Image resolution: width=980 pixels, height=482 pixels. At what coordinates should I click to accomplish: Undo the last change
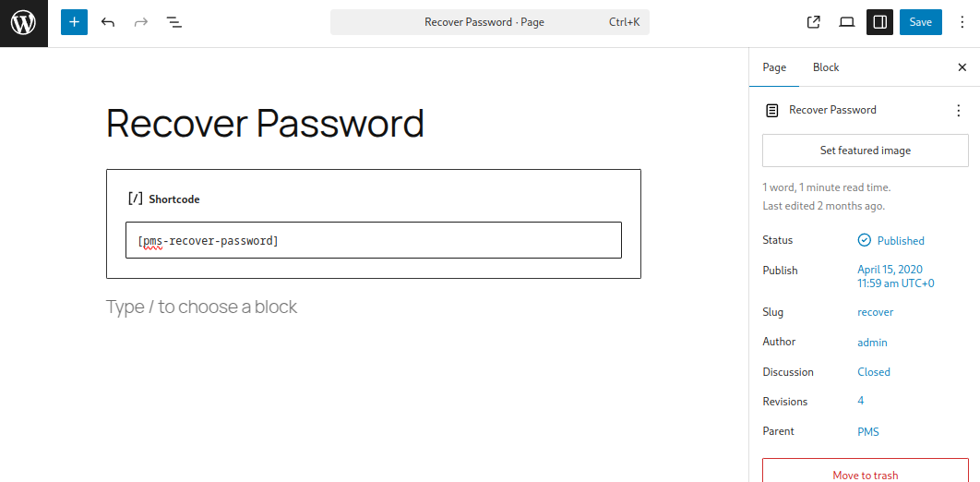107,22
